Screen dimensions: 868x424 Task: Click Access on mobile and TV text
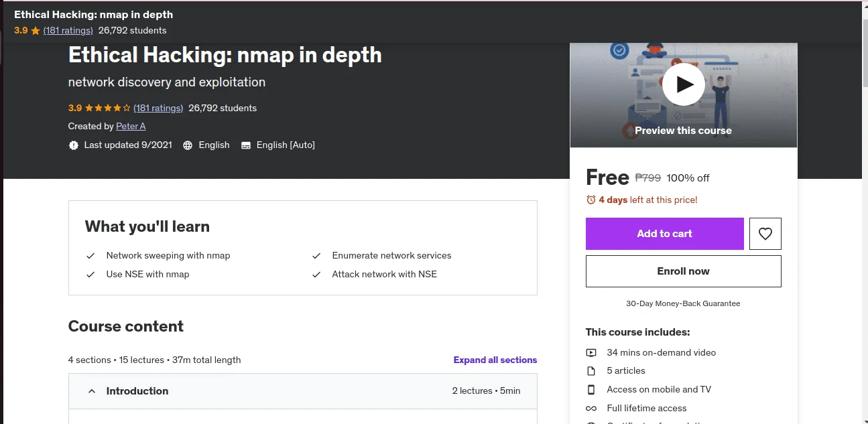659,389
